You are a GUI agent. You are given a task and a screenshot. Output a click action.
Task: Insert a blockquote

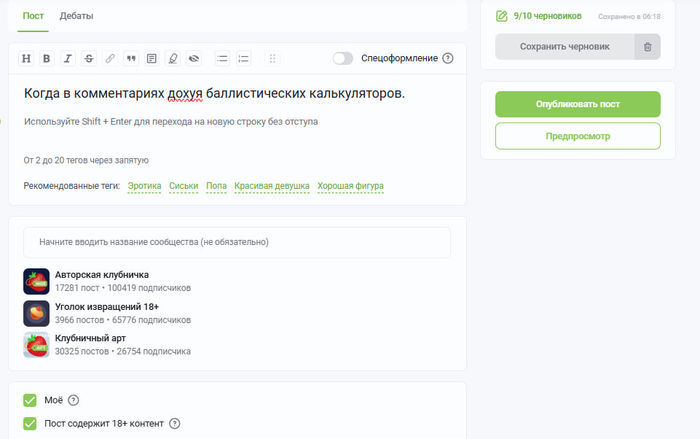(131, 58)
